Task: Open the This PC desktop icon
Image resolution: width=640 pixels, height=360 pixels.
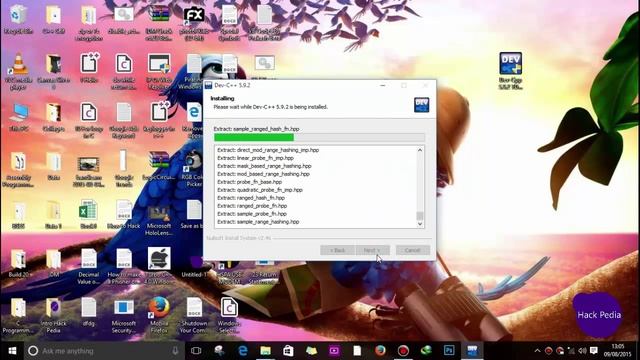Action: (x=18, y=118)
